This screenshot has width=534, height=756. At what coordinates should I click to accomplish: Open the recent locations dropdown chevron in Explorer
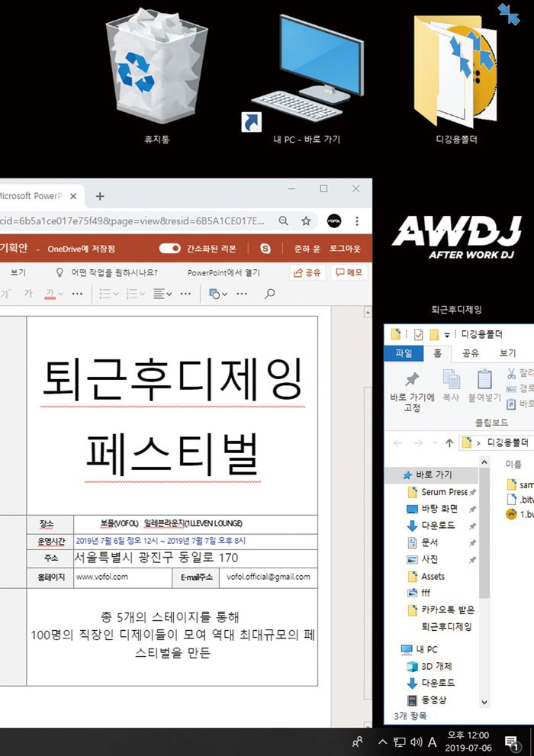435,443
